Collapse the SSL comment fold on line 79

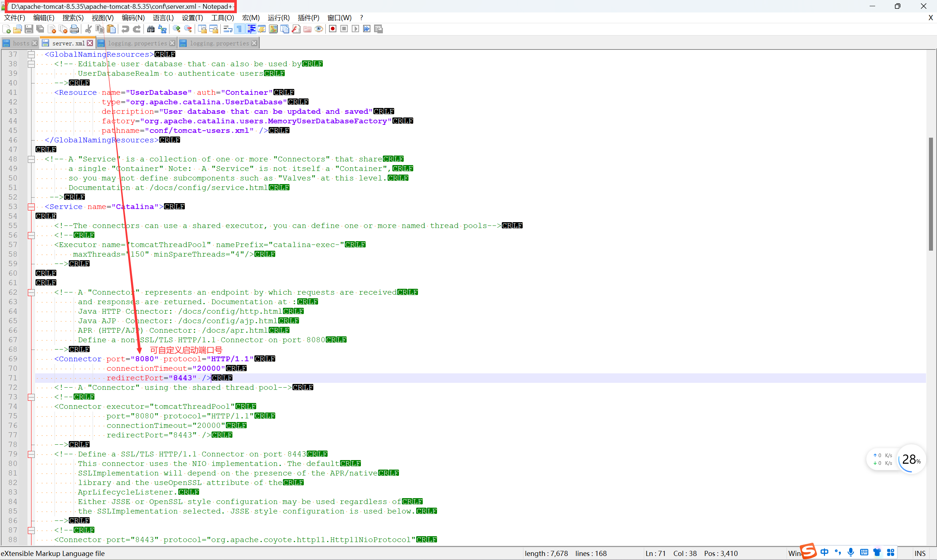(x=31, y=454)
